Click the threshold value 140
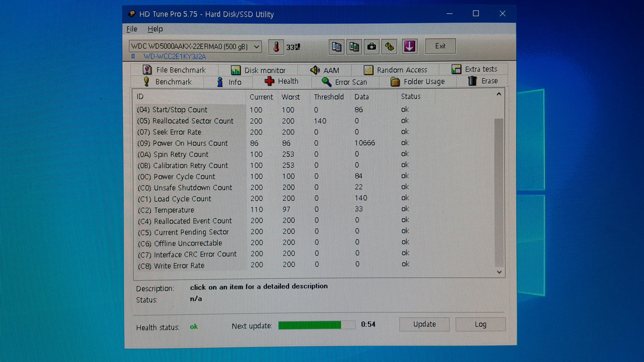 click(x=320, y=121)
